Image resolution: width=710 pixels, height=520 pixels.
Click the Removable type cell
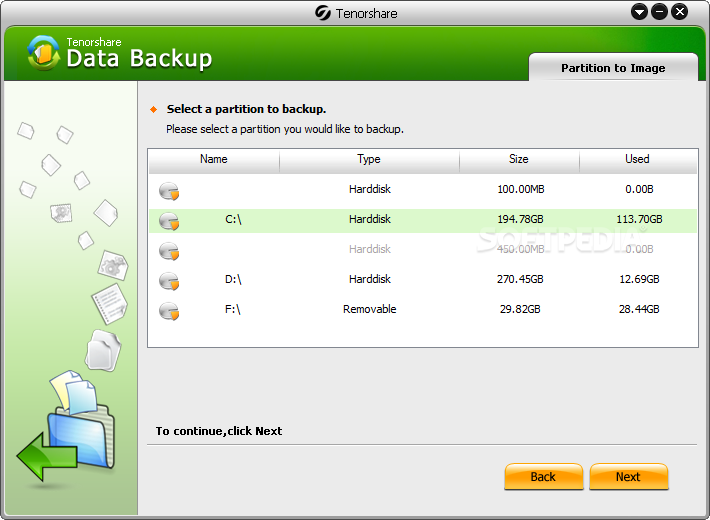369,309
